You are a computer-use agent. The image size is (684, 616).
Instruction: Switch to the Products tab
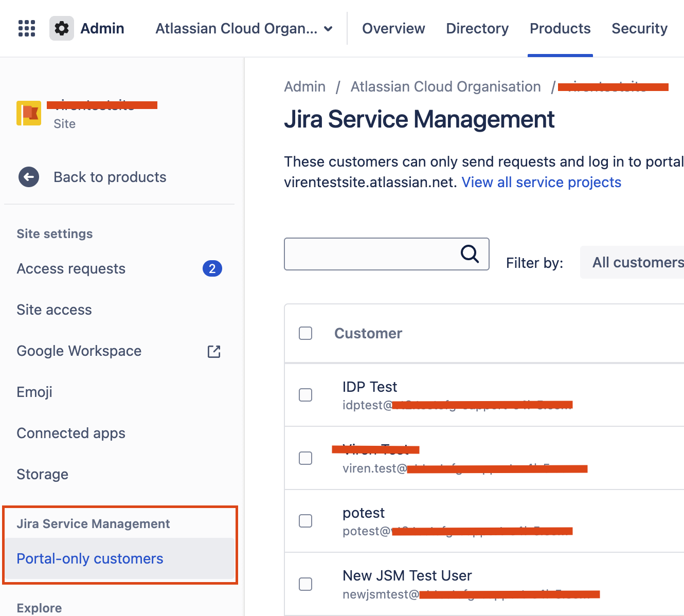560,28
